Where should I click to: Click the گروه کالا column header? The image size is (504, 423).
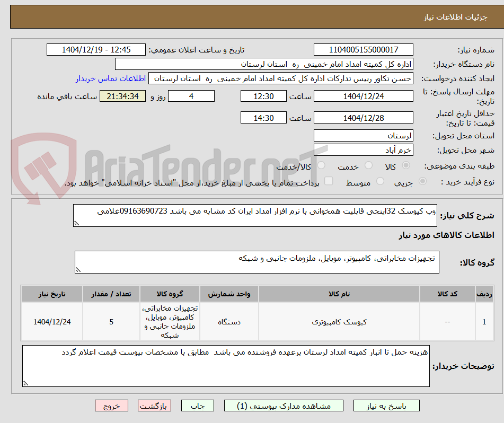point(170,294)
